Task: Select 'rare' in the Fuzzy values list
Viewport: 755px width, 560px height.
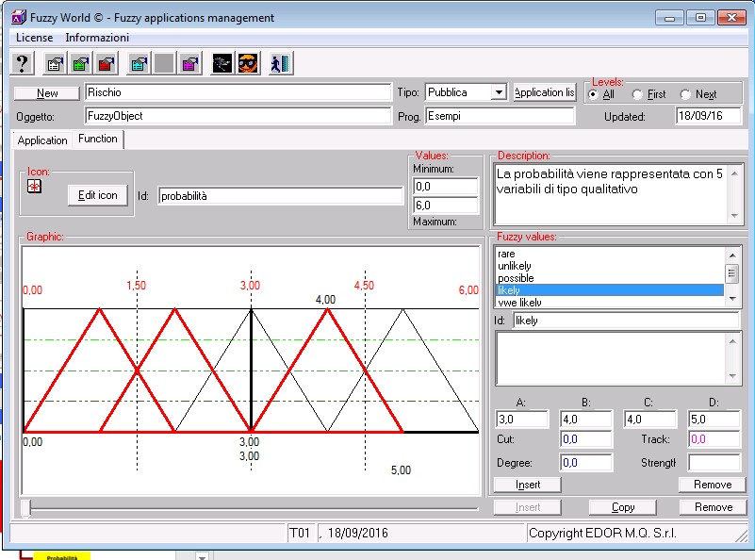Action: pyautogui.click(x=610, y=254)
